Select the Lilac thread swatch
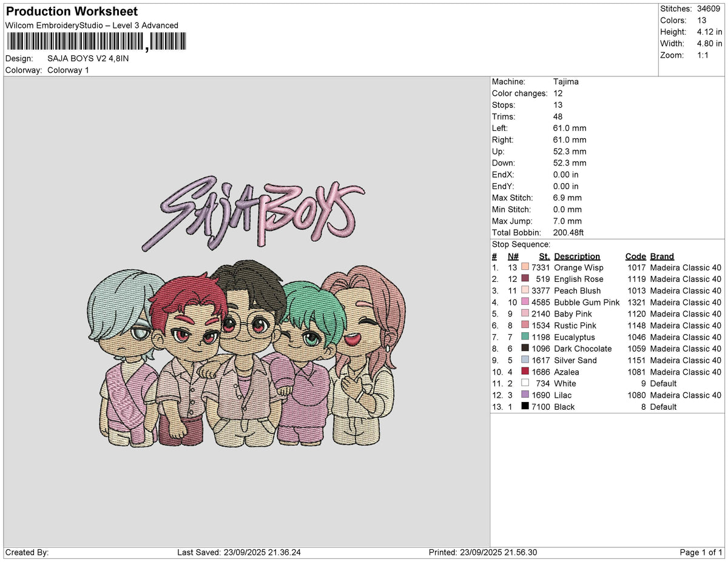Viewport: 728px width, 562px height. [x=525, y=395]
